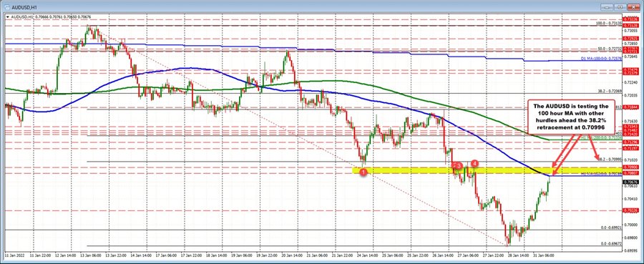Click the red price label 0.71296

[x=630, y=142]
